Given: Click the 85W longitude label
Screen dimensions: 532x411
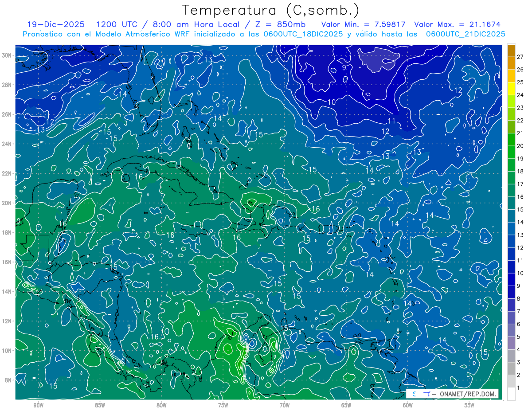Looking at the screenshot, I should click(100, 406).
